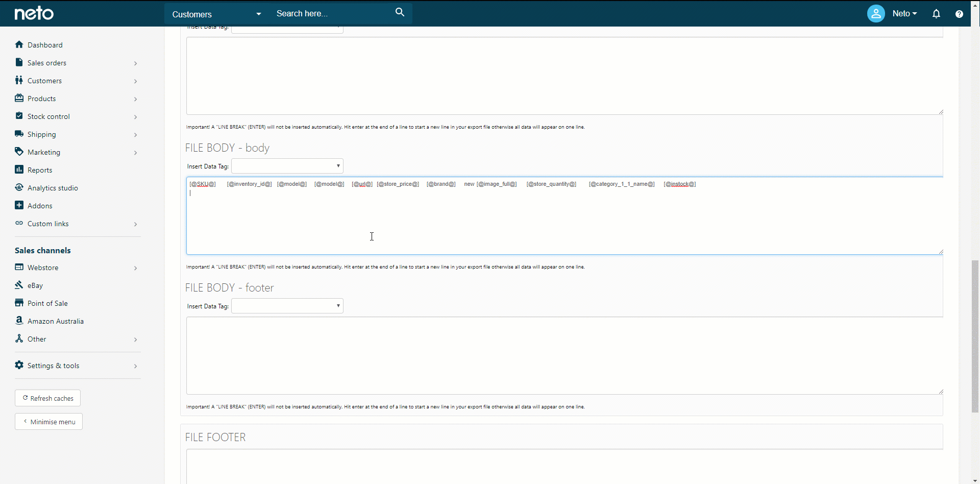This screenshot has width=980, height=484.
Task: Click the Settings & tools gear icon
Action: (19, 365)
